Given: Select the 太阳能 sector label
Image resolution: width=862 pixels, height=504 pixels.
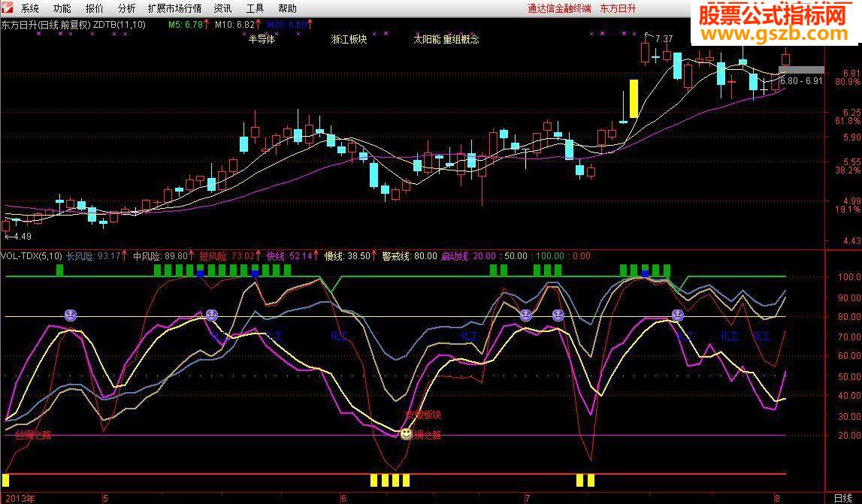Looking at the screenshot, I should pyautogui.click(x=427, y=40).
